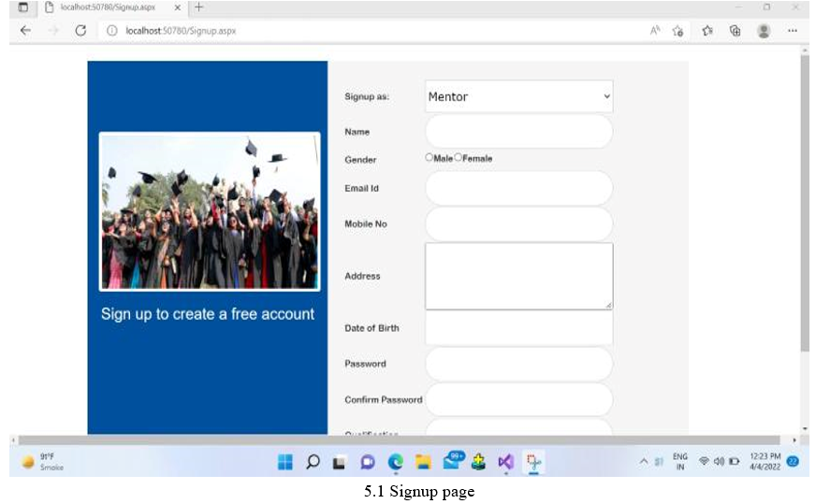This screenshot has height=504, width=816.
Task: Switch to Microsoft Edge on taskbar
Action: tap(396, 462)
